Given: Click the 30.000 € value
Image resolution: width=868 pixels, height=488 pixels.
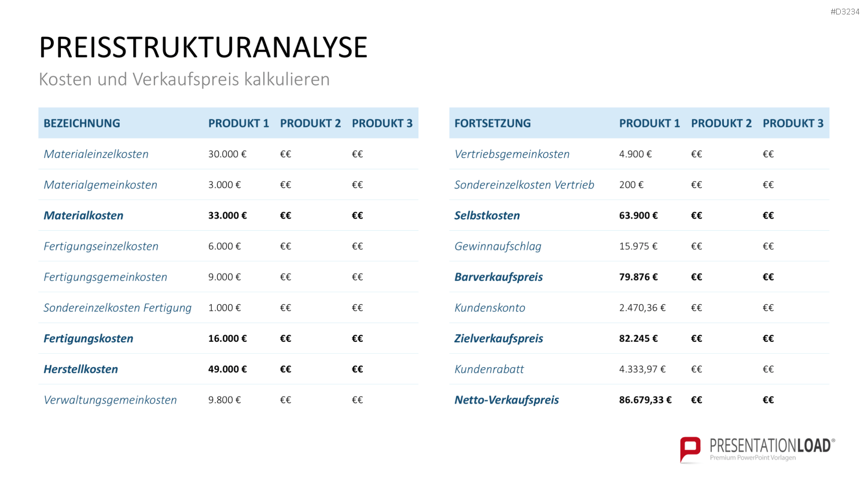Looking at the screenshot, I should coord(227,154).
